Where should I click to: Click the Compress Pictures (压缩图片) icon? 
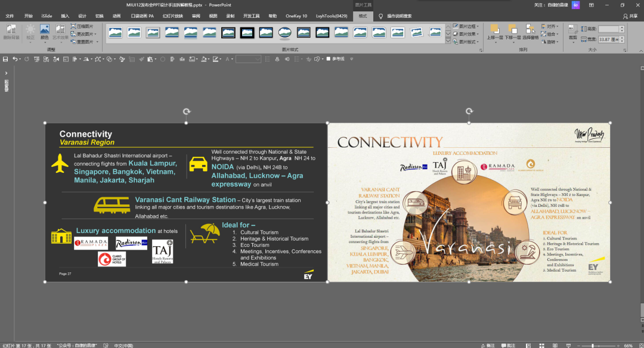(x=82, y=26)
